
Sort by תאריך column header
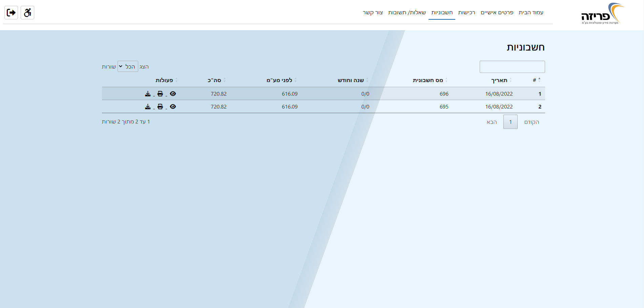click(501, 80)
